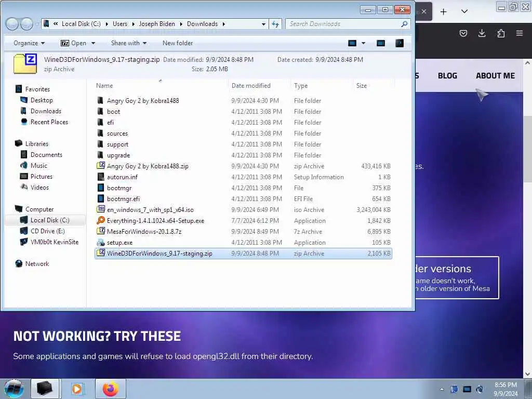Click media player icon in taskbar

pos(77,389)
